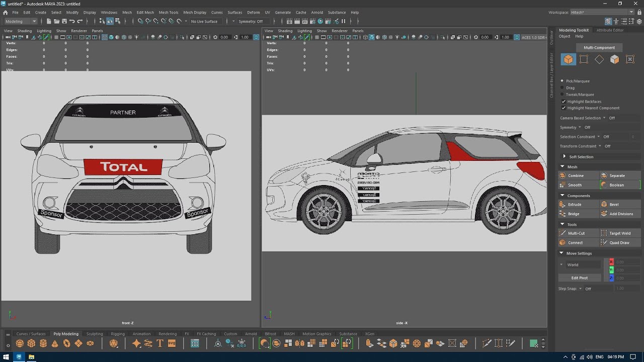644x362 pixels.
Task: Click the Type tool T shelf icon
Action: click(x=160, y=343)
